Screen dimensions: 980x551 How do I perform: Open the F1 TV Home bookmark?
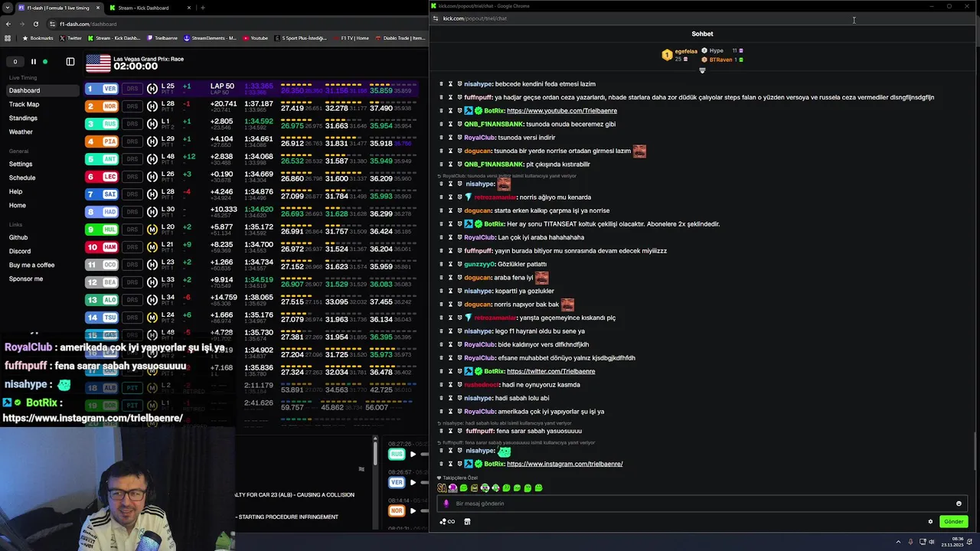351,37
